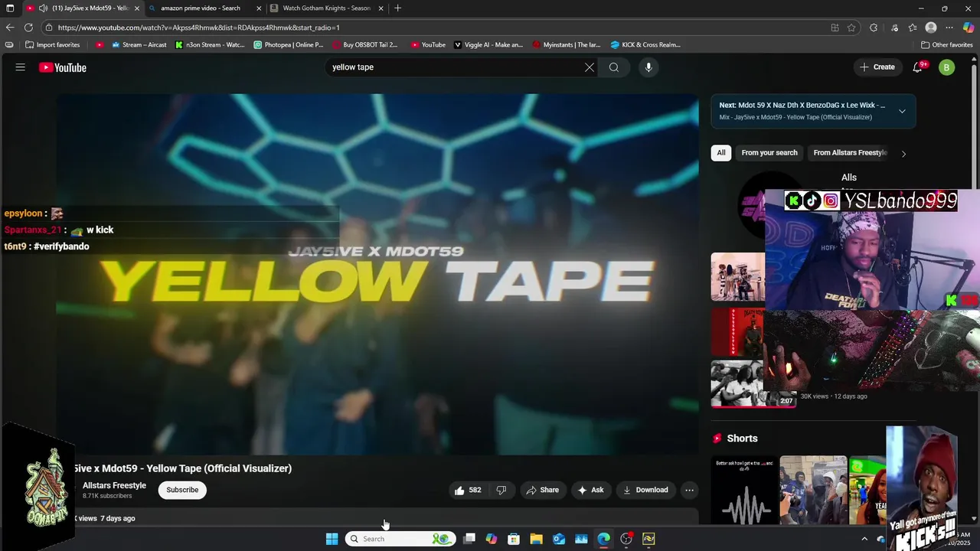
Task: Open the Create menu button
Action: (877, 67)
